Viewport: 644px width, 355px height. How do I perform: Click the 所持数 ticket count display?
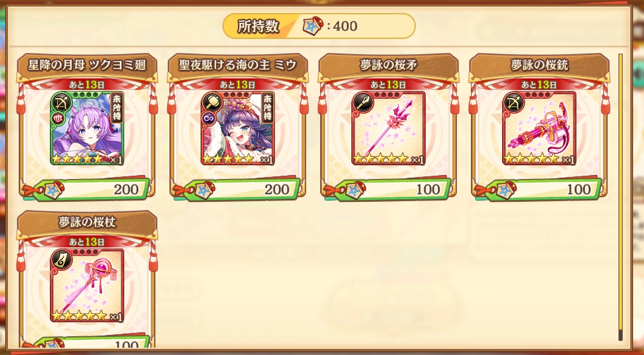(319, 26)
